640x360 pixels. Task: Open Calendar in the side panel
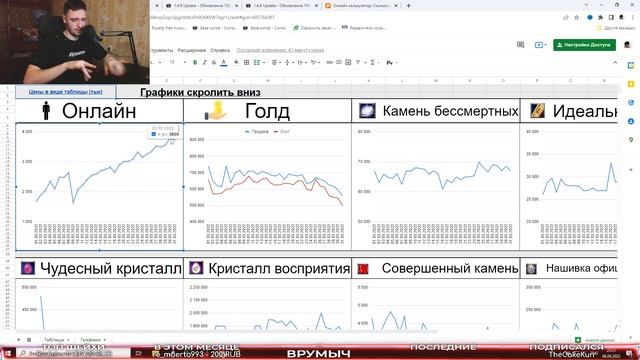(631, 65)
